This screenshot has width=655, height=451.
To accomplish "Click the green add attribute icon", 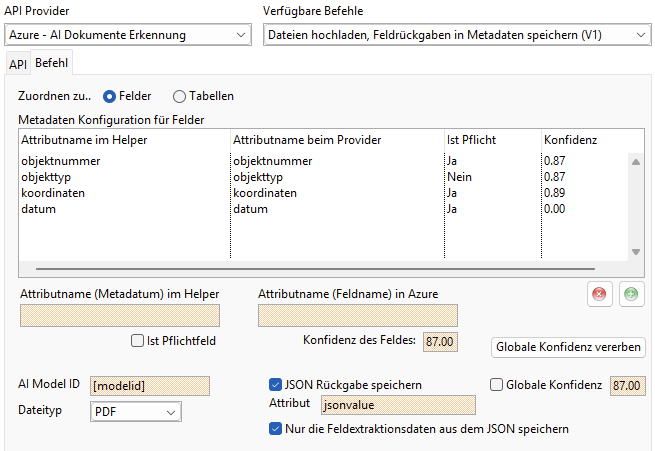I will pos(630,293).
